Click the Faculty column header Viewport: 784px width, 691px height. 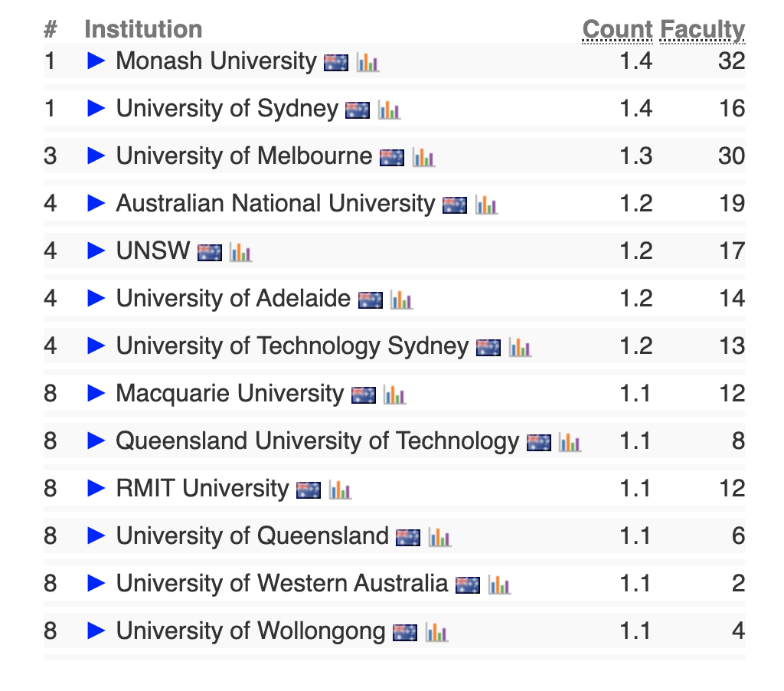pos(703,30)
